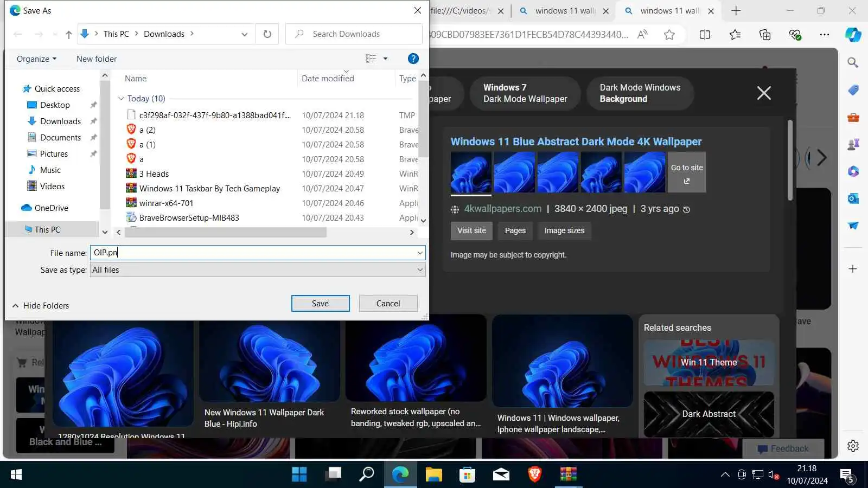Open the Edge sidebar Outlook icon
The width and height of the screenshot is (868, 488).
853,198
